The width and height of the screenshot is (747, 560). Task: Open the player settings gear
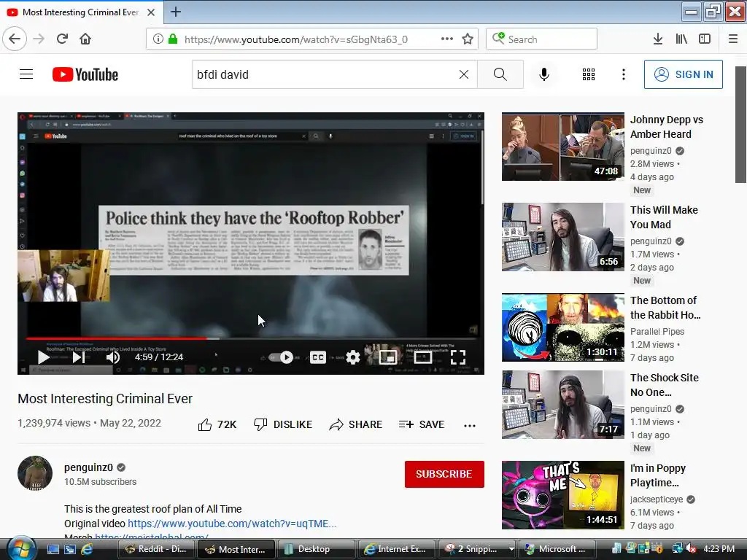[353, 357]
